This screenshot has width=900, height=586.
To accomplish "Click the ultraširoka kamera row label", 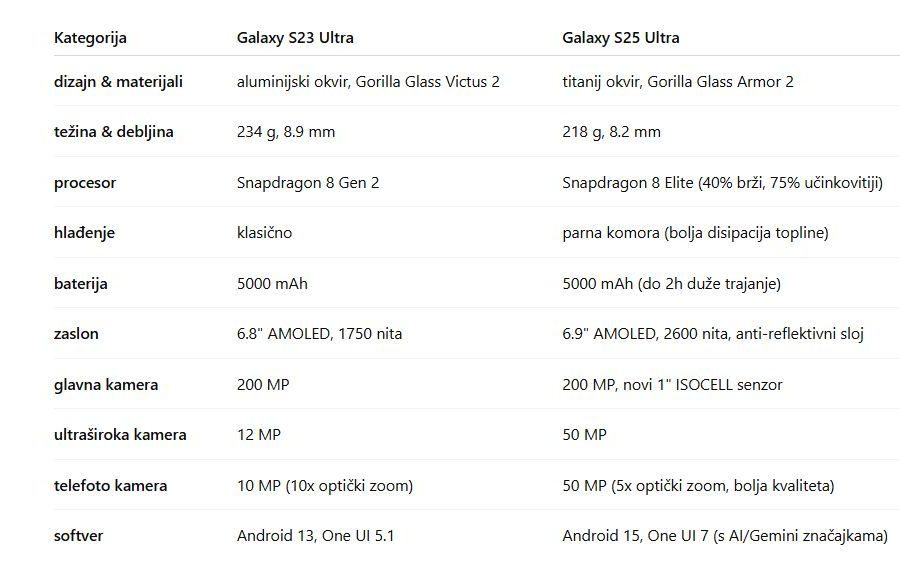I will (120, 434).
